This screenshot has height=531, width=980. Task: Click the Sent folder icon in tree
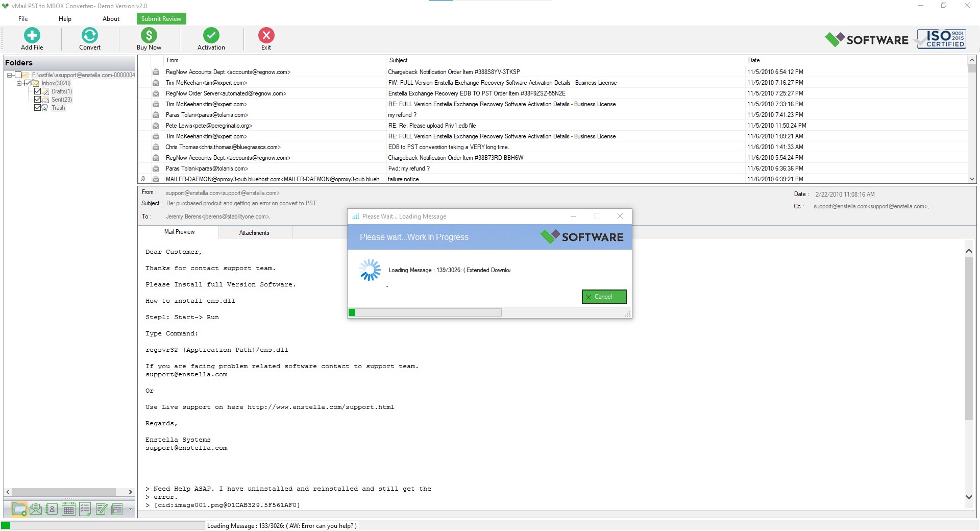tap(46, 100)
